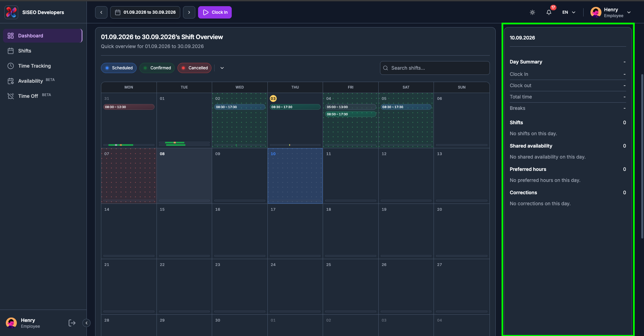The width and height of the screenshot is (644, 336).
Task: Click the Shared availability heading
Action: [531, 146]
